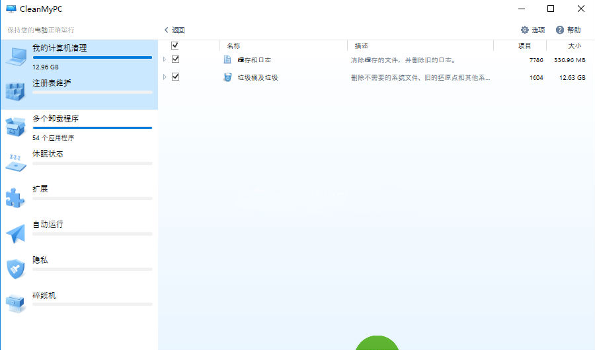Open the 隐私 shield icon

16,269
